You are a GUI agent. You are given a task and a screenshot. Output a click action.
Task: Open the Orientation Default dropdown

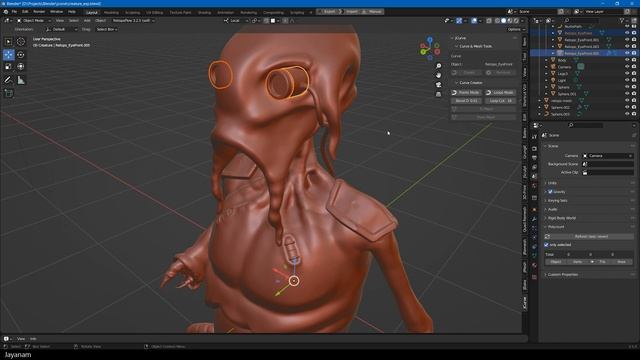pyautogui.click(x=61, y=29)
